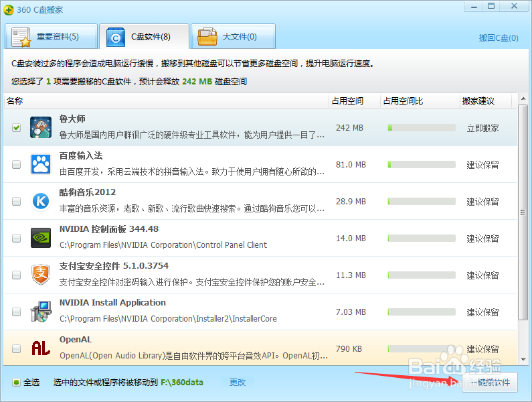
Task: Click the 支付宝安全控件 shield icon
Action: tap(41, 275)
